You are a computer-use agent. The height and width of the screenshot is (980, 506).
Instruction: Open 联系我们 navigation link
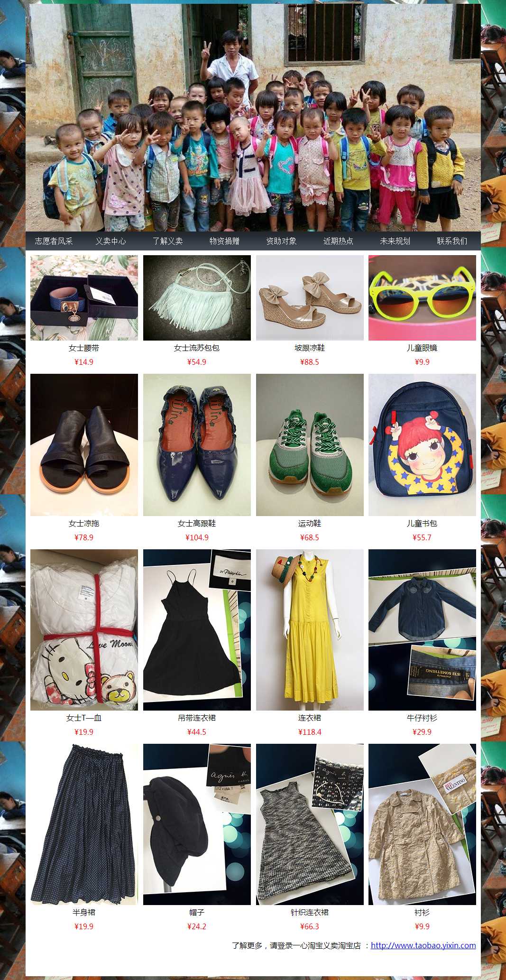coord(452,241)
